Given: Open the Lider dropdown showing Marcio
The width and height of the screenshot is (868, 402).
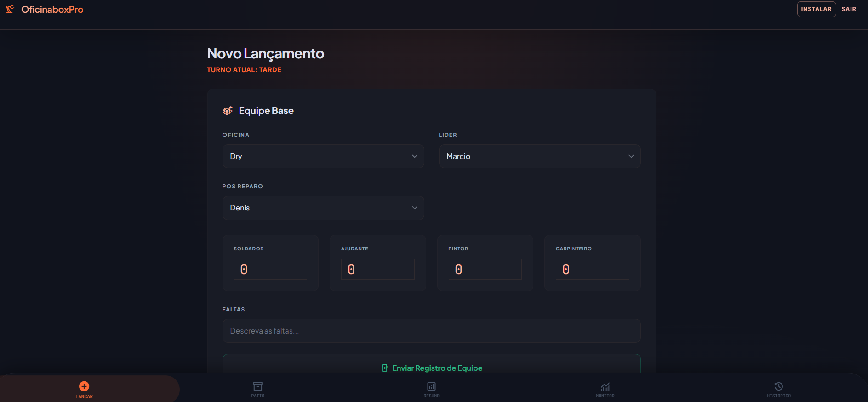Looking at the screenshot, I should [540, 156].
